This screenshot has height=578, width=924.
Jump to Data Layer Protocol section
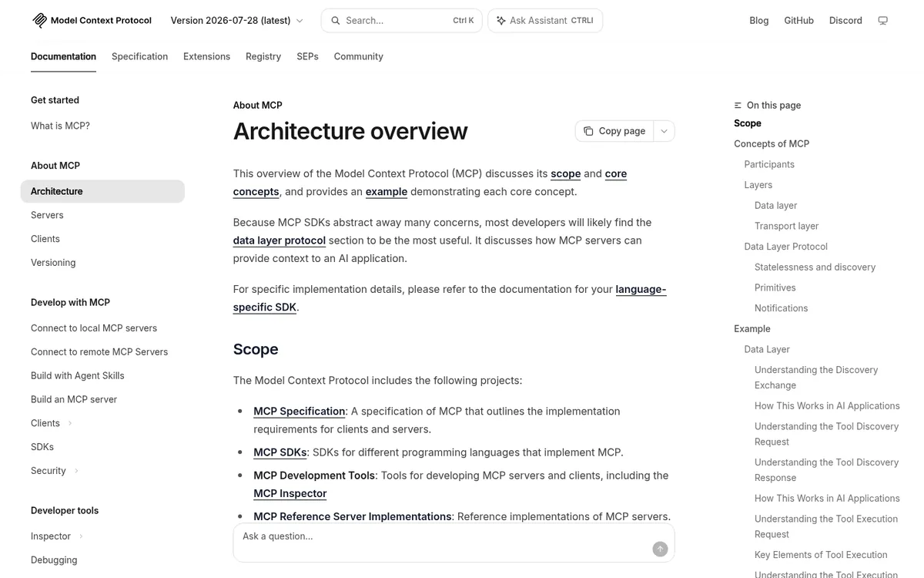[785, 247]
